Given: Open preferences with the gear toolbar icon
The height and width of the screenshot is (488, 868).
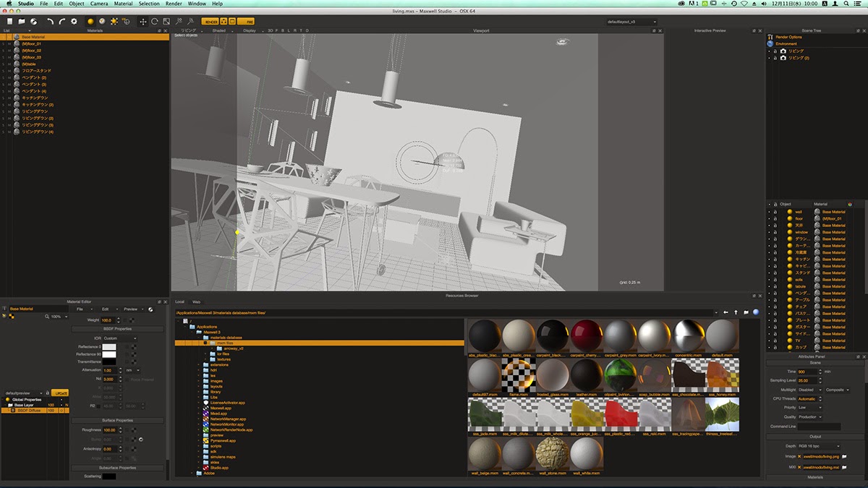Looking at the screenshot, I should (x=74, y=22).
